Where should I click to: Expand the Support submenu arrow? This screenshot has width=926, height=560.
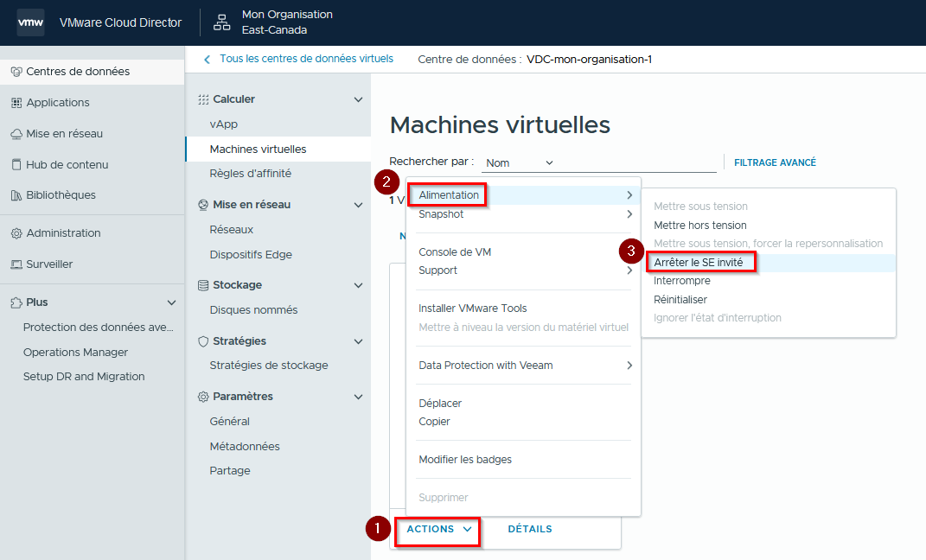(629, 270)
